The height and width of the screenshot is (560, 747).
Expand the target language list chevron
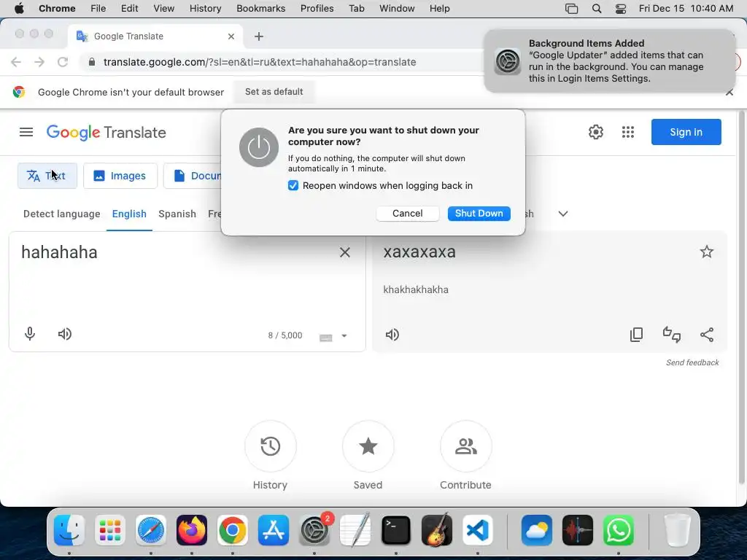(x=562, y=214)
